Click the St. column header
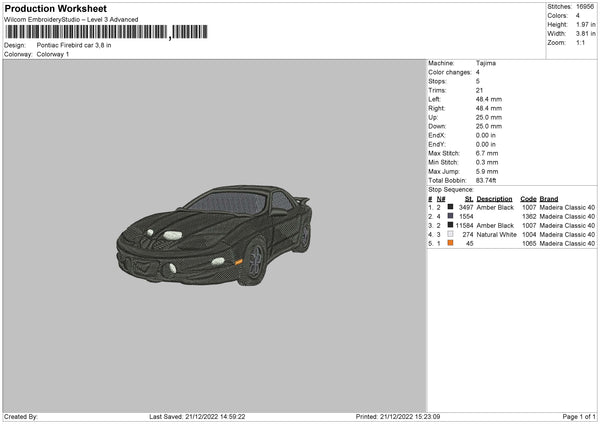600x424 pixels. click(469, 198)
